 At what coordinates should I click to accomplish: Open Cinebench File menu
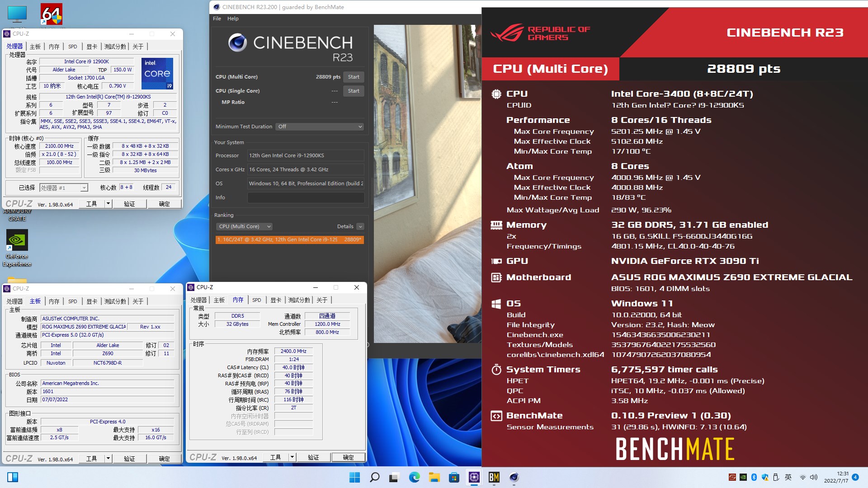coord(217,19)
